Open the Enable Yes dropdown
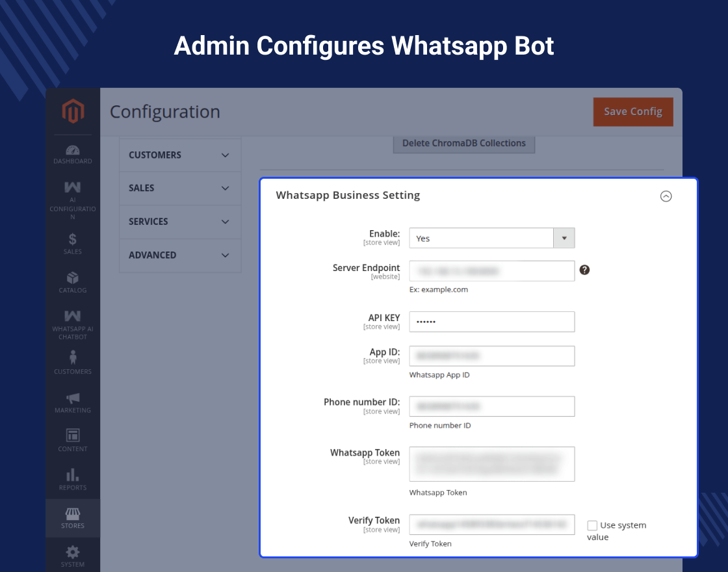 (491, 239)
